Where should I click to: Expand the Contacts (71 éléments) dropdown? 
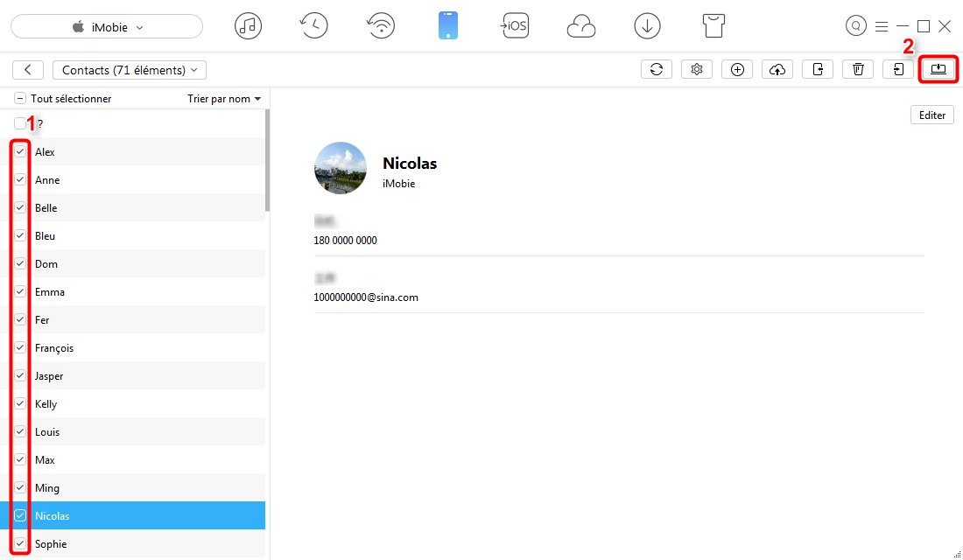point(130,70)
